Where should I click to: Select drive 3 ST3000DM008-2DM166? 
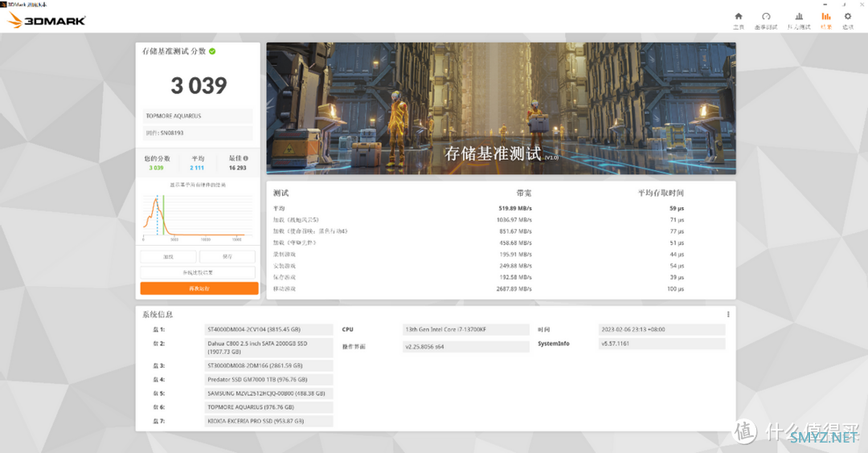point(268,365)
